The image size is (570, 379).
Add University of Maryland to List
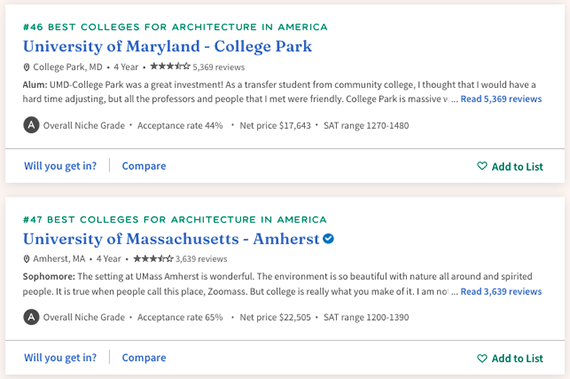coord(510,166)
